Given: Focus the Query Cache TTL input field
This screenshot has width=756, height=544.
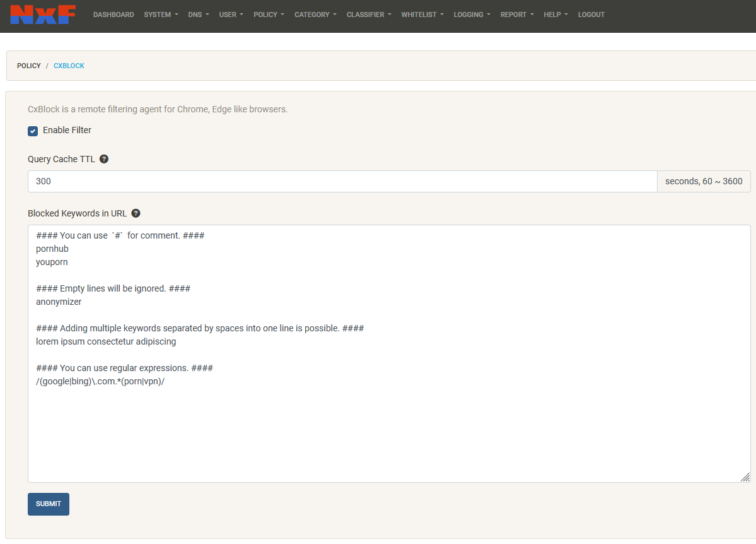Looking at the screenshot, I should click(342, 181).
